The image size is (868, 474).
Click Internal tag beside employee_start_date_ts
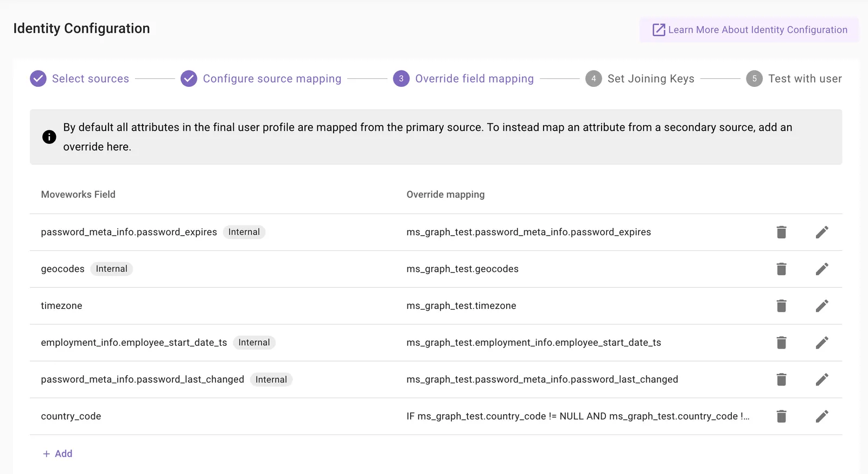point(254,343)
